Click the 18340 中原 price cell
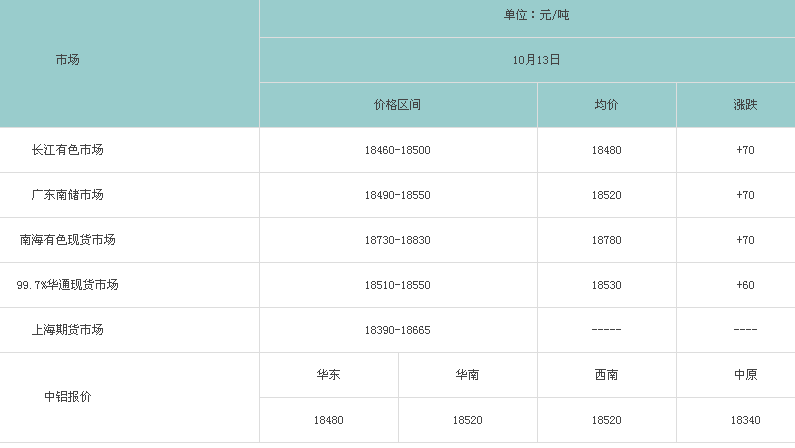 point(744,421)
